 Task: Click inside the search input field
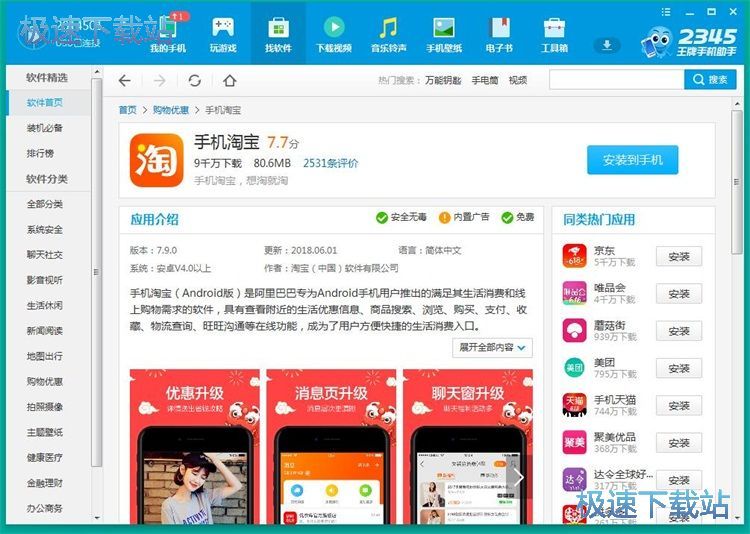[617, 79]
